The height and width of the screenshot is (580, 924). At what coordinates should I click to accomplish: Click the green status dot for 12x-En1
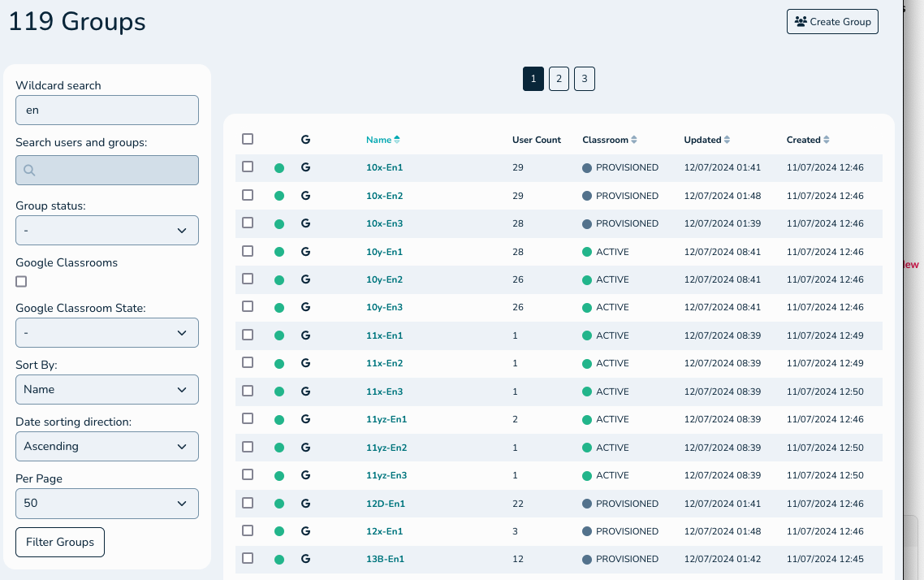[x=279, y=531]
